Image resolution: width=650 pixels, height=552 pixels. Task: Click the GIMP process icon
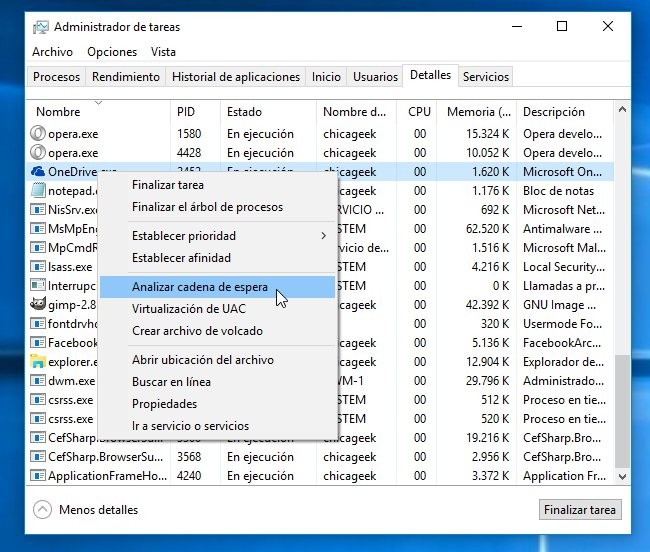[39, 305]
